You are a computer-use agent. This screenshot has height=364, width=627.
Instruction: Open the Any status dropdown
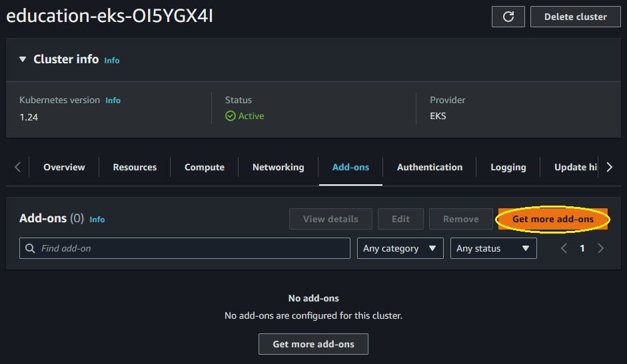tap(494, 248)
